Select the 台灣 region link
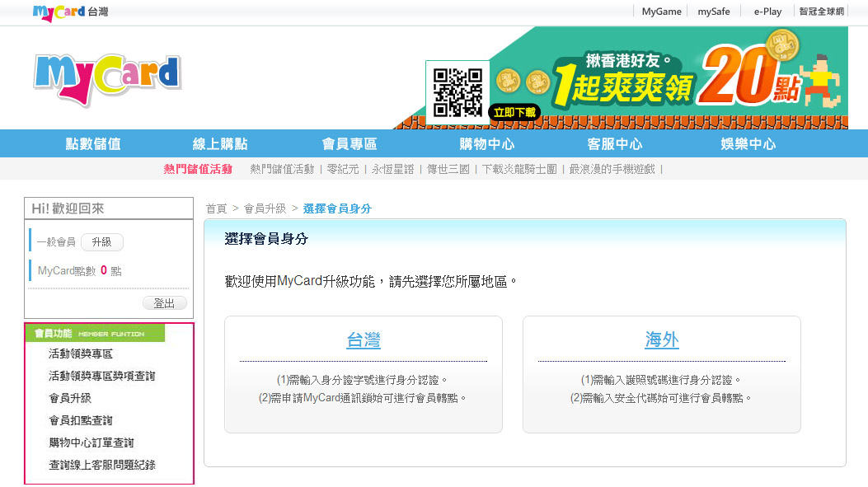 [364, 339]
